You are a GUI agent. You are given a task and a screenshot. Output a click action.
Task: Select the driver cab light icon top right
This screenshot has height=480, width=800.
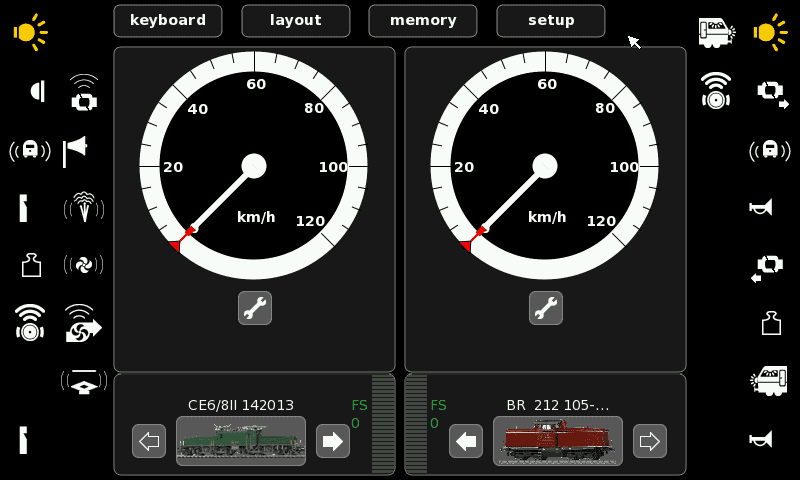717,32
